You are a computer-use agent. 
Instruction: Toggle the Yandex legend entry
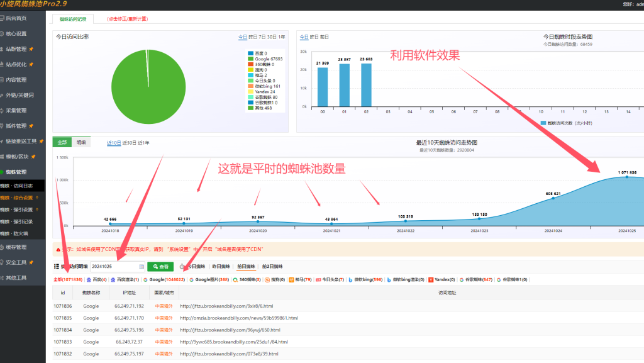tap(262, 92)
